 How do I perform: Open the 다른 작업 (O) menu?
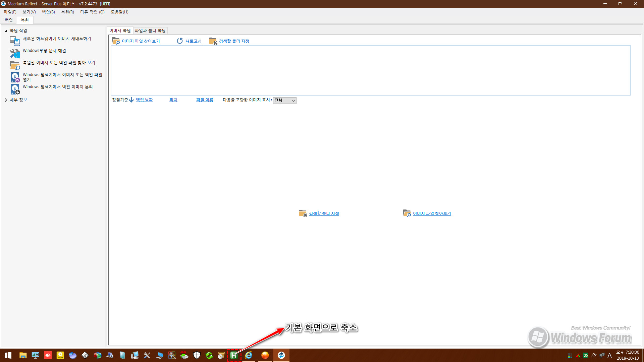92,12
